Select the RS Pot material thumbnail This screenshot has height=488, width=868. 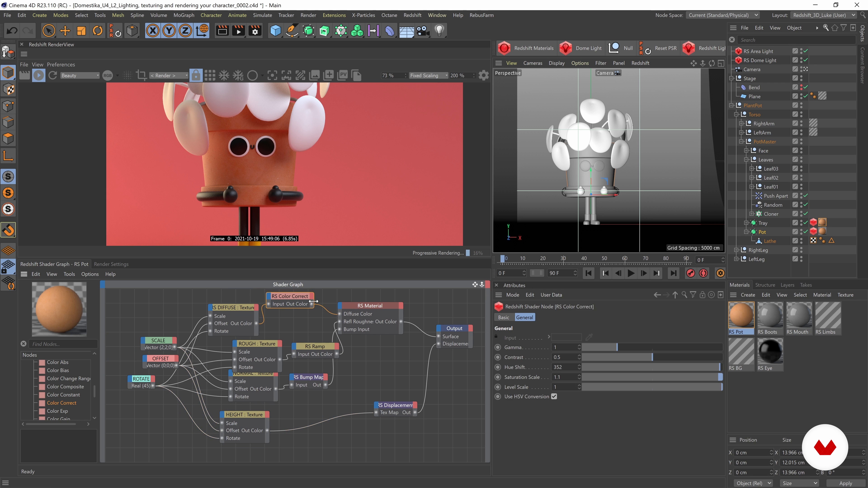pos(741,315)
